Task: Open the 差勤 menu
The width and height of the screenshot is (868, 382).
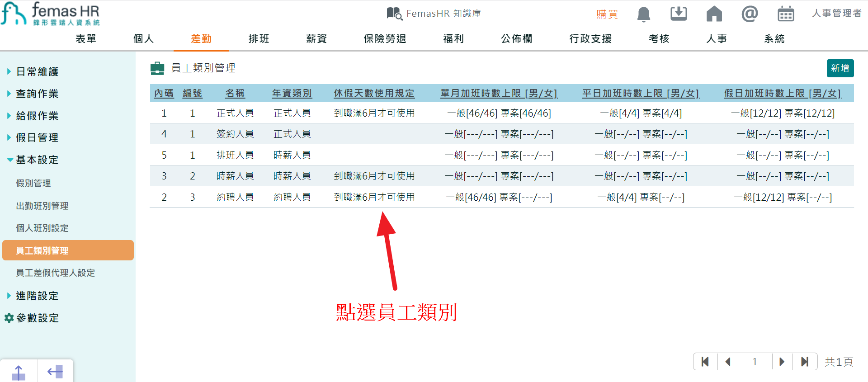Action: [x=201, y=39]
